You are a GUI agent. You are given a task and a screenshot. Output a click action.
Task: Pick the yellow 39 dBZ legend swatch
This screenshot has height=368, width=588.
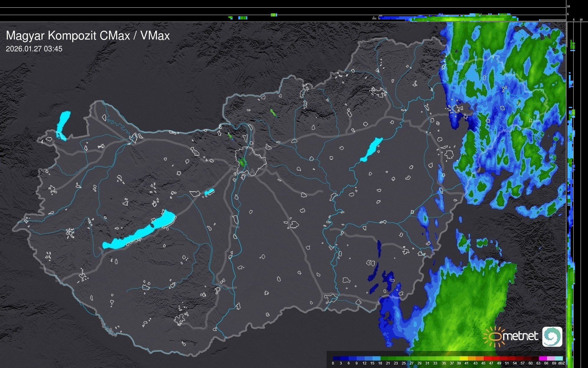pyautogui.click(x=464, y=358)
